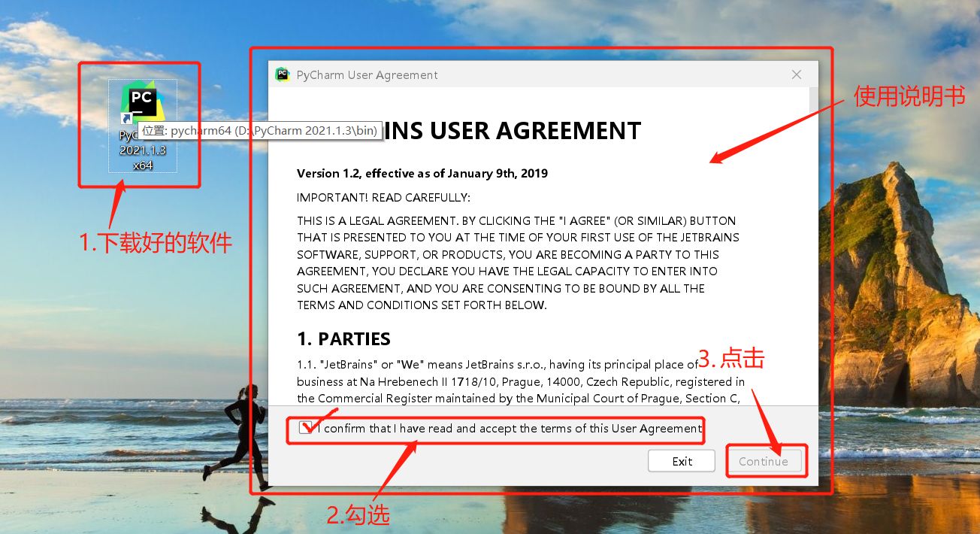Click the Exit button
Image resolution: width=980 pixels, height=534 pixels.
(x=682, y=461)
